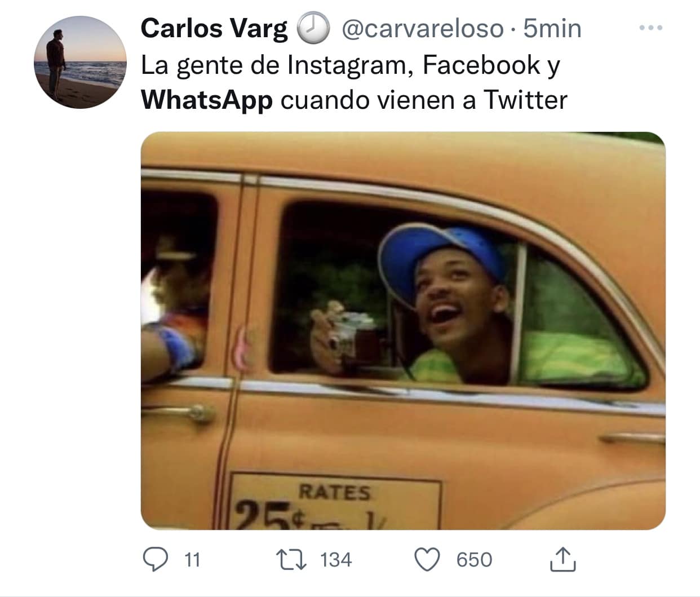The height and width of the screenshot is (597, 700).
Task: Click the clock emoji beside Carlos Varg
Action: 313,28
